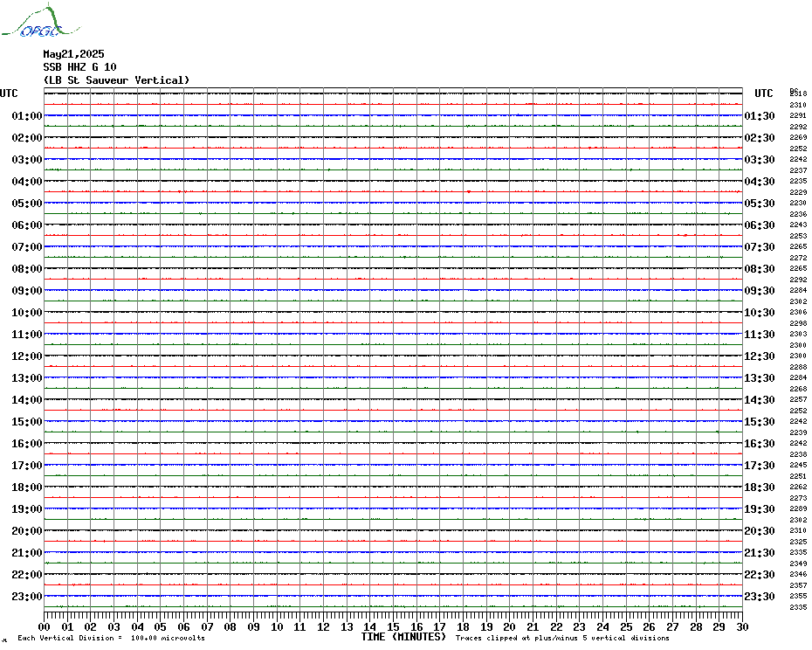This screenshot has height=650, width=812.
Task: Click the LB St Sauveur Vertical caption
Action: click(116, 80)
